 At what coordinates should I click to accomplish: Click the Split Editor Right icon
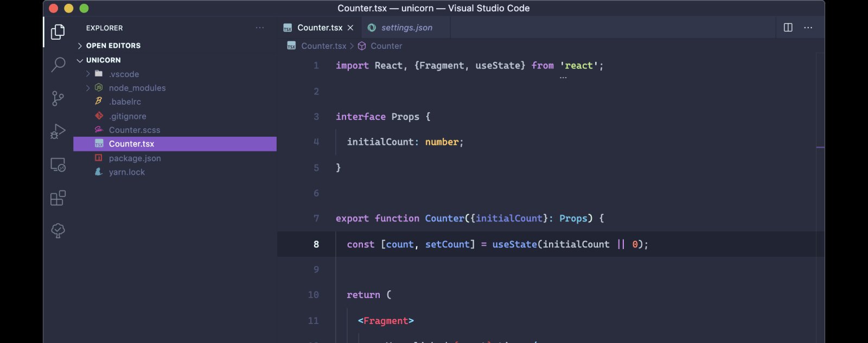click(788, 28)
